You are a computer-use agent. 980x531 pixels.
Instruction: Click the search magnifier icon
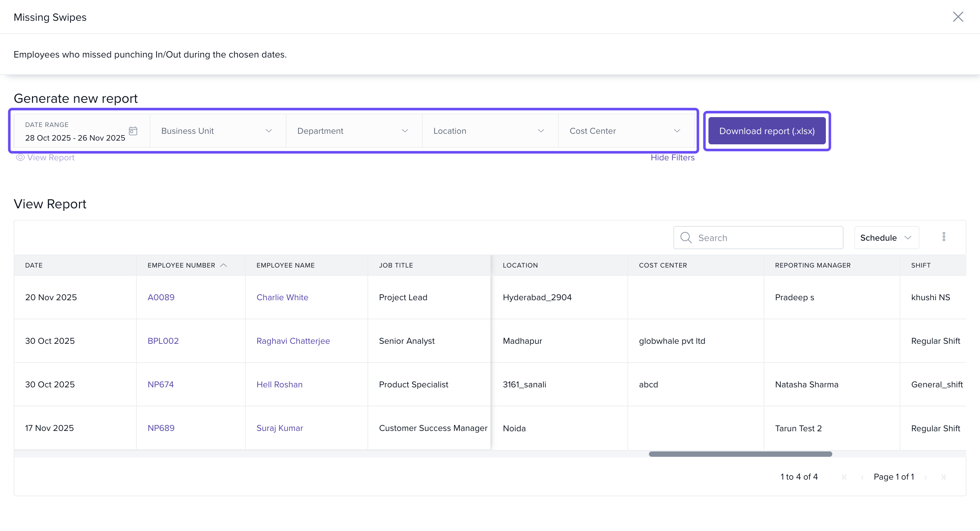pos(686,238)
